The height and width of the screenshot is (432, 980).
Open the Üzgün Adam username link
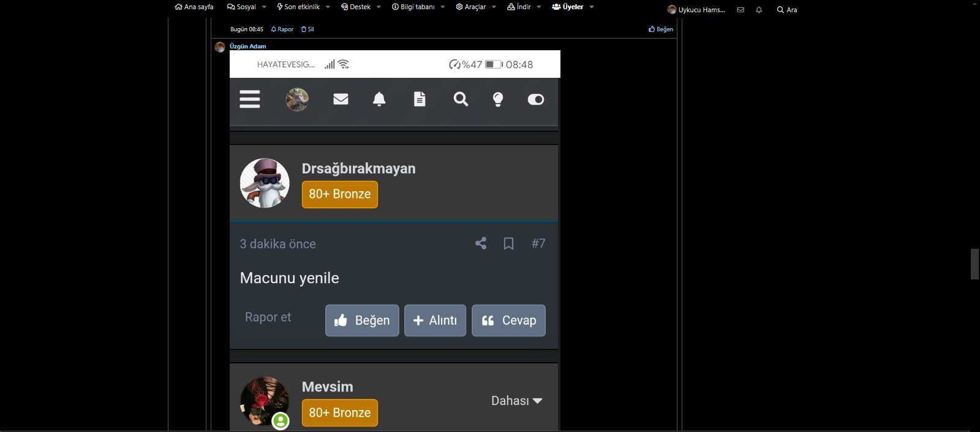248,47
